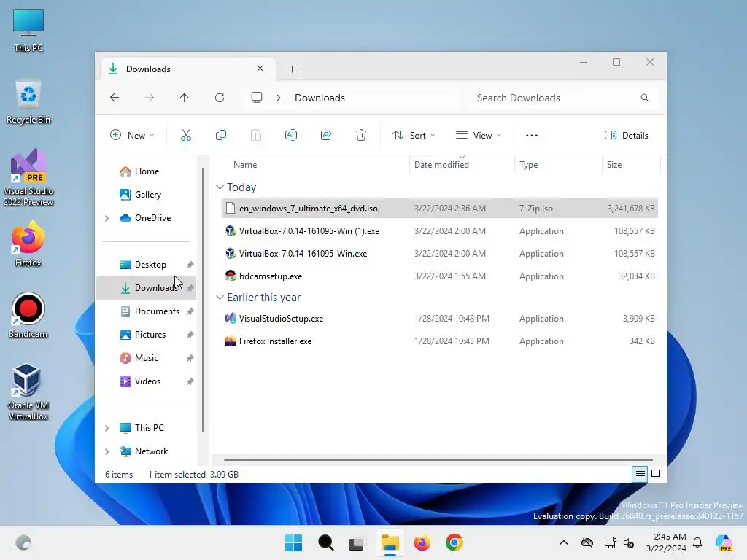
Task: Collapse the Earlier this year group
Action: point(220,297)
